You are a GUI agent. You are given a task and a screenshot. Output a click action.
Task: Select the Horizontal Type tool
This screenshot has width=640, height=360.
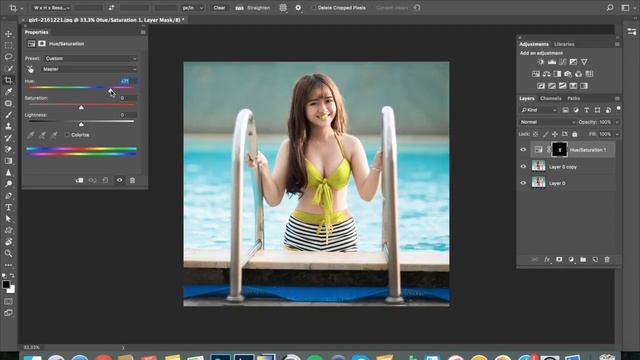[8, 207]
